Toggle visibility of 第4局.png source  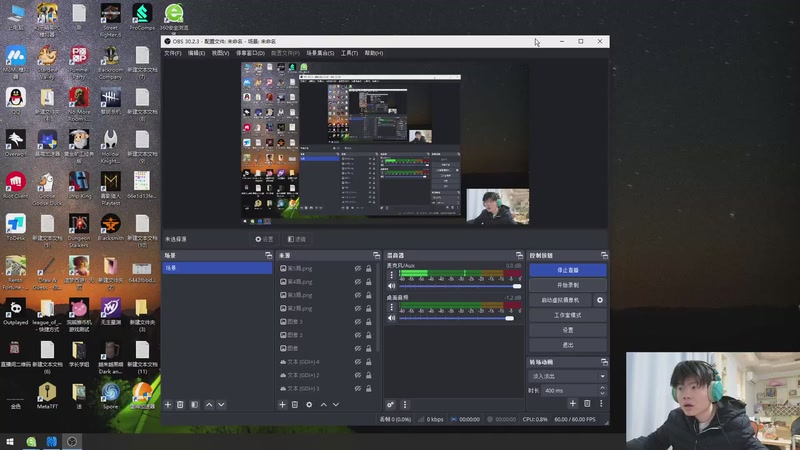tap(358, 282)
